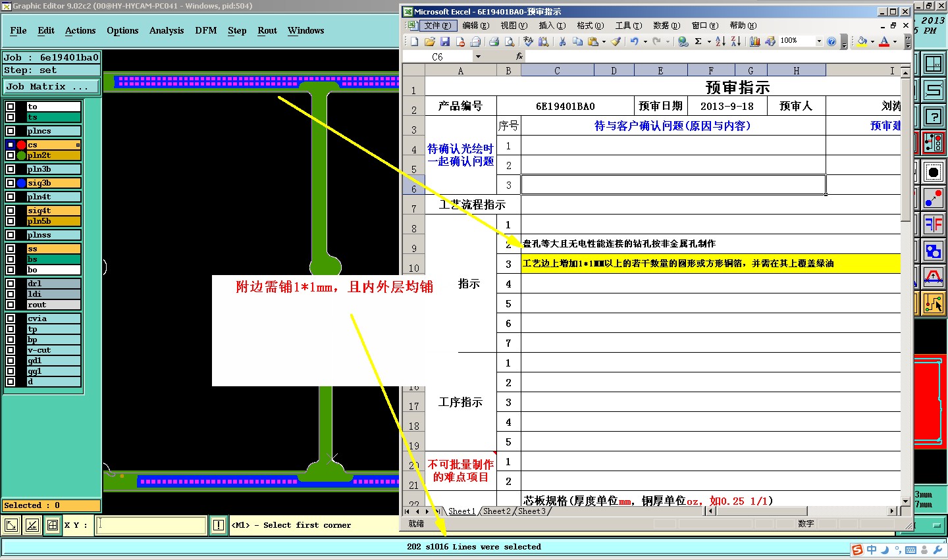Switch to Sheet2 tab in Excel
Screen dimensions: 948x560
[x=497, y=511]
